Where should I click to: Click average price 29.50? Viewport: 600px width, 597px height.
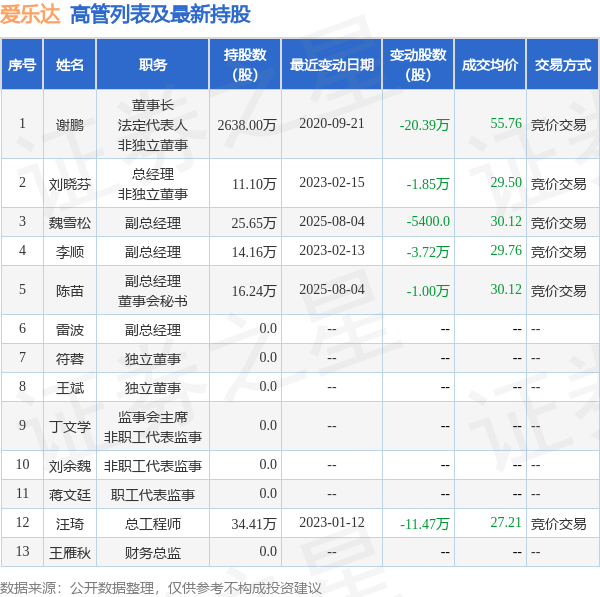pyautogui.click(x=506, y=183)
